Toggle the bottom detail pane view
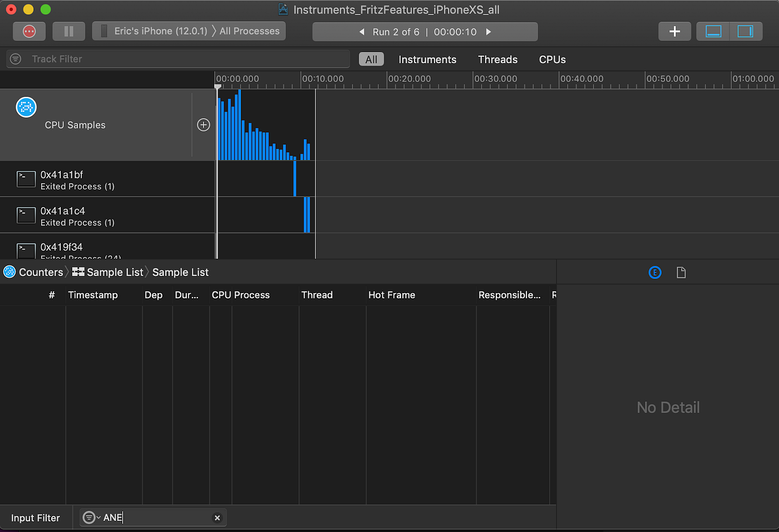Image resolution: width=779 pixels, height=532 pixels. 713,31
